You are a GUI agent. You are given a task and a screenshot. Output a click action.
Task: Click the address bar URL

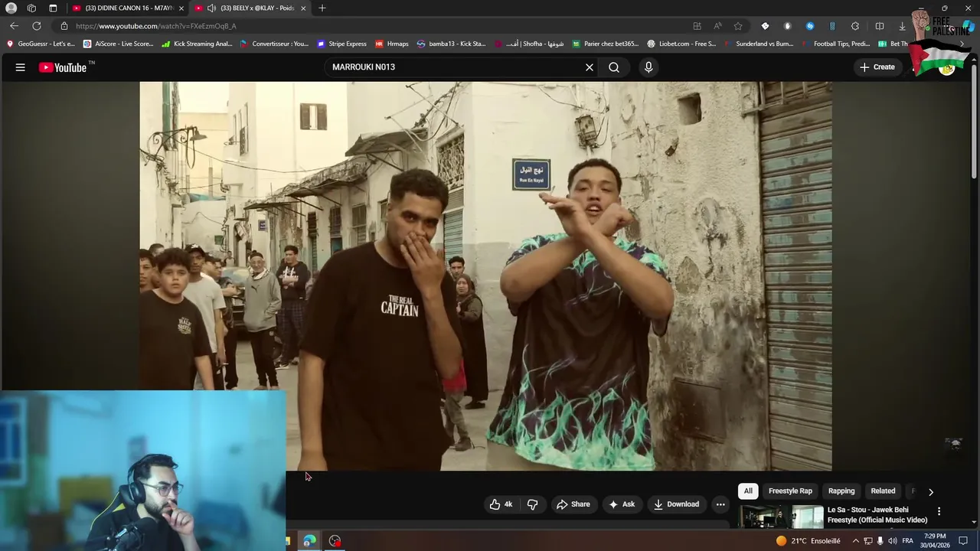point(156,26)
